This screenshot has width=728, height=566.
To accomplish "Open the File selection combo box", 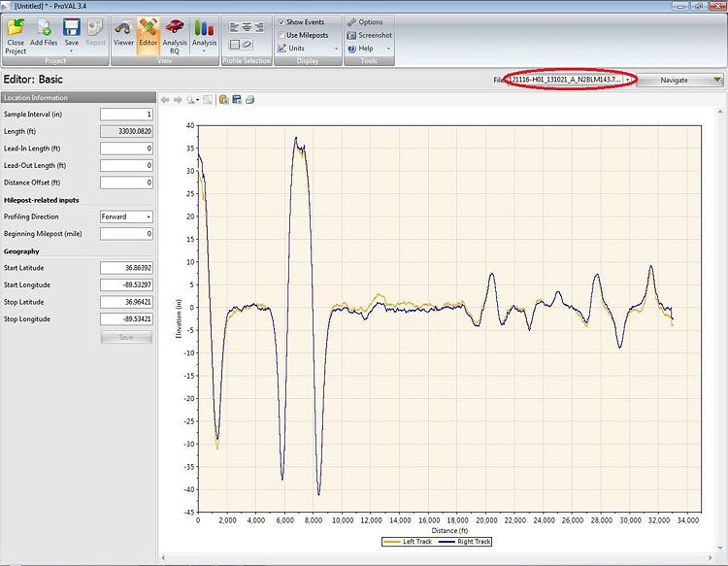I will pyautogui.click(x=572, y=80).
